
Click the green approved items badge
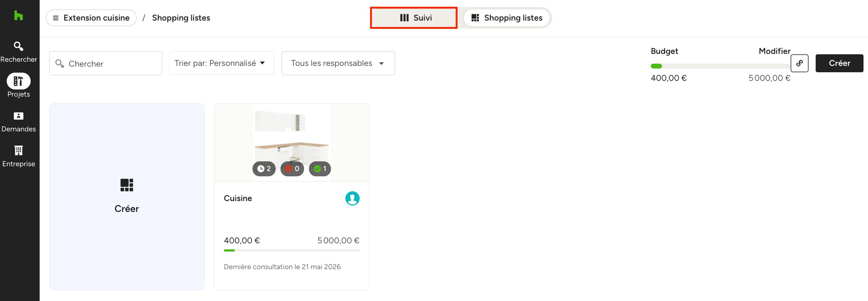click(320, 169)
